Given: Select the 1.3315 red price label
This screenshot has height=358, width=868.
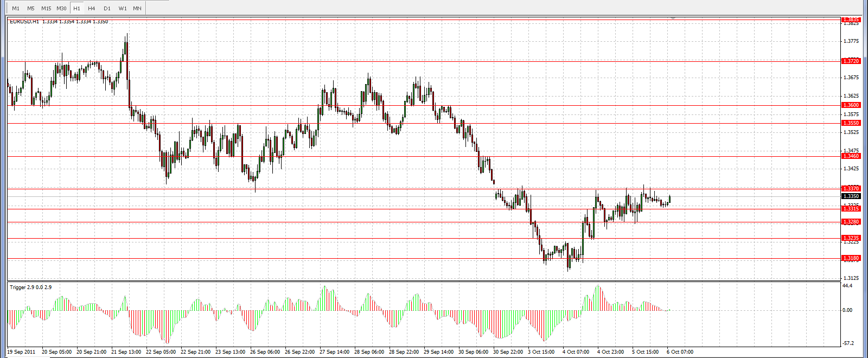Looking at the screenshot, I should pyautogui.click(x=851, y=209).
